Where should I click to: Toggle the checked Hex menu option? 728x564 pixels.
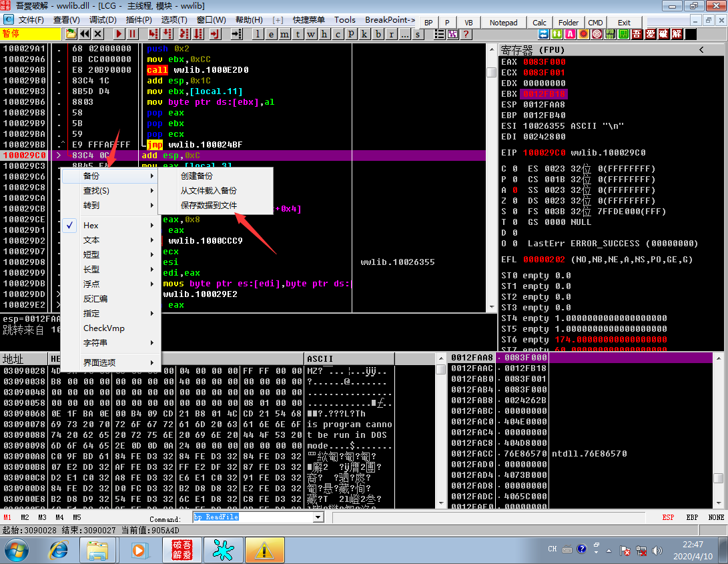click(x=111, y=226)
